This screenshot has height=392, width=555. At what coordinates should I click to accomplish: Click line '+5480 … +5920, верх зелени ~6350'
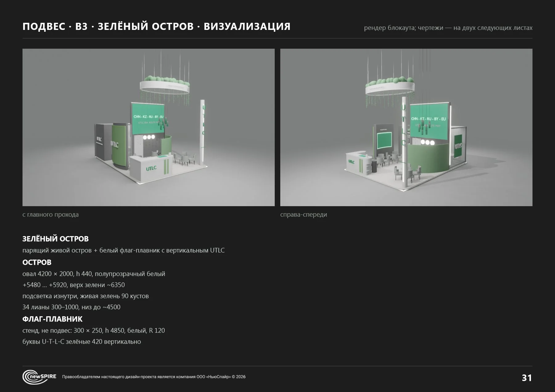(74, 285)
